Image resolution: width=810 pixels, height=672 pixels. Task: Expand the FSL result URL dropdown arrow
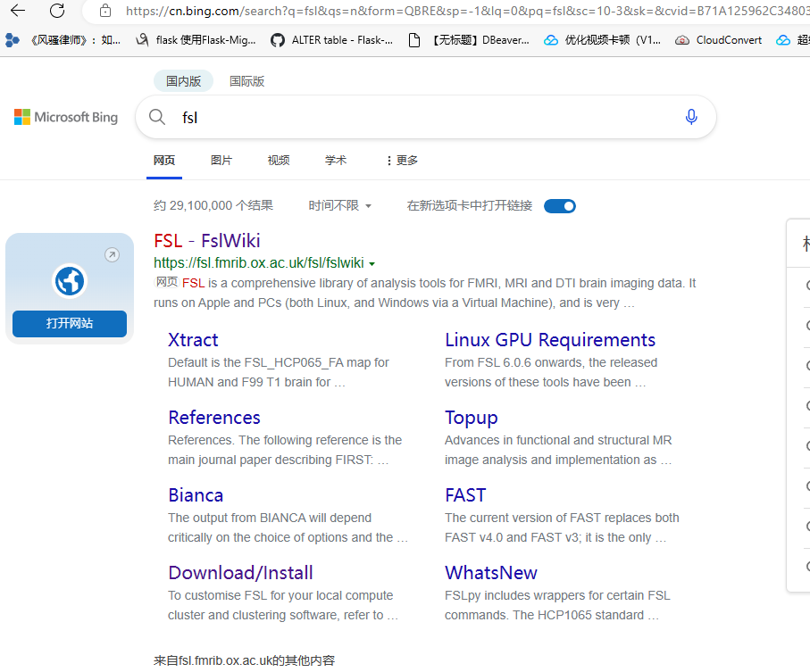coord(372,263)
